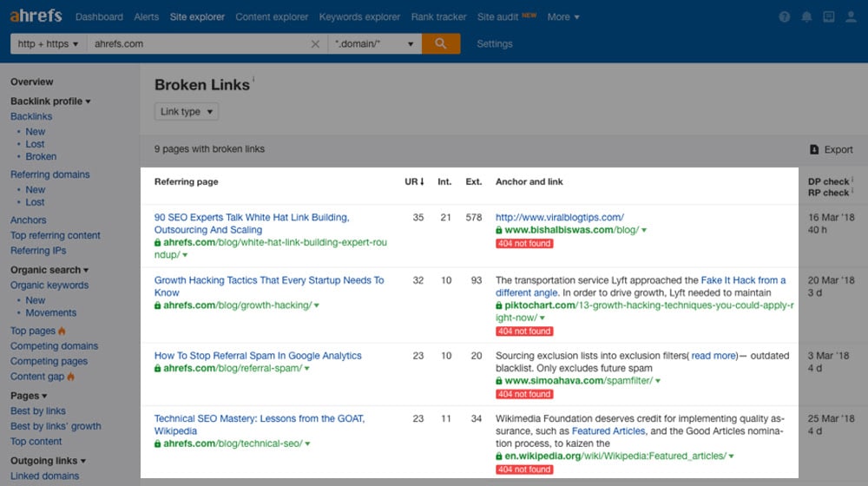Click the Featured Articles anchor link
The width and height of the screenshot is (868, 486).
[x=608, y=431]
